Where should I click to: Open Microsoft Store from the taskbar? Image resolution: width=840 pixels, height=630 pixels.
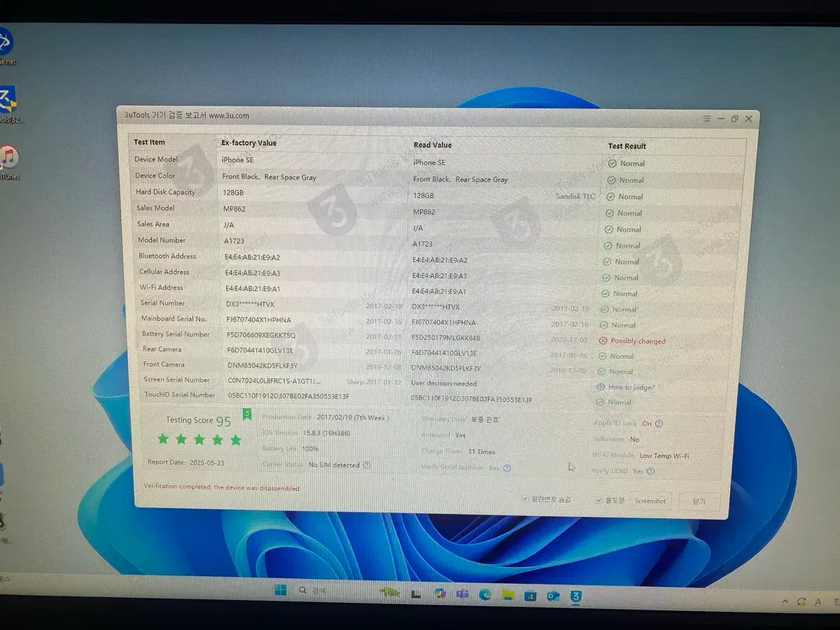tap(531, 596)
